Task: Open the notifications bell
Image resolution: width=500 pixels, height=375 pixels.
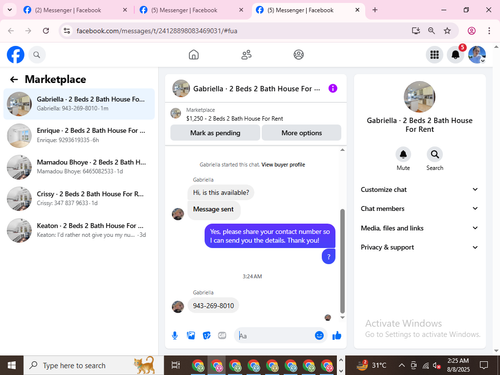Action: click(x=456, y=55)
